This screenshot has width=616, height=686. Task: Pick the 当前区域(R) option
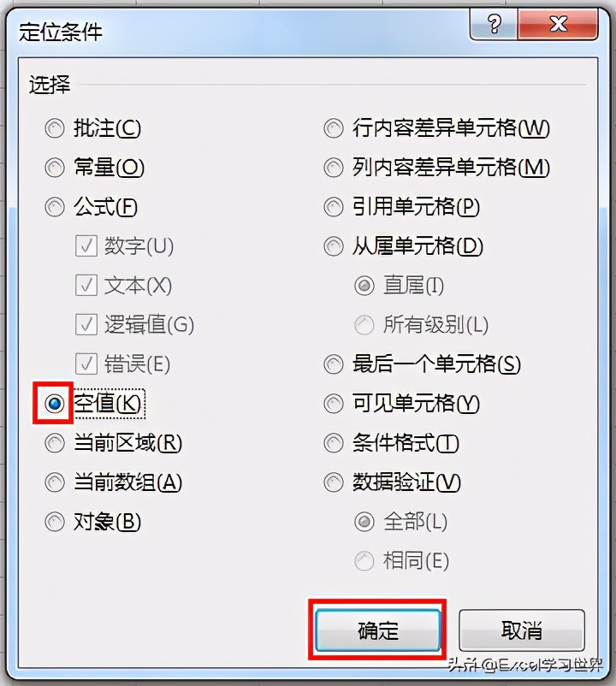tap(55, 443)
